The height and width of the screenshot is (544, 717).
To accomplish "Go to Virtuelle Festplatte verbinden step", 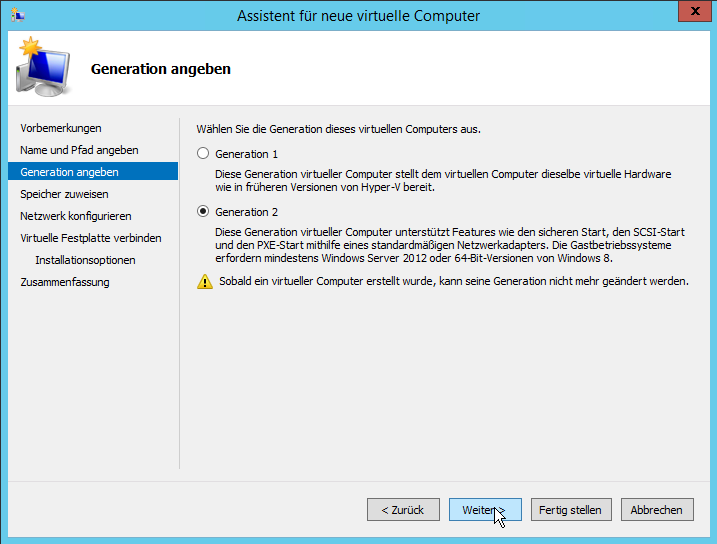I will (90, 238).
